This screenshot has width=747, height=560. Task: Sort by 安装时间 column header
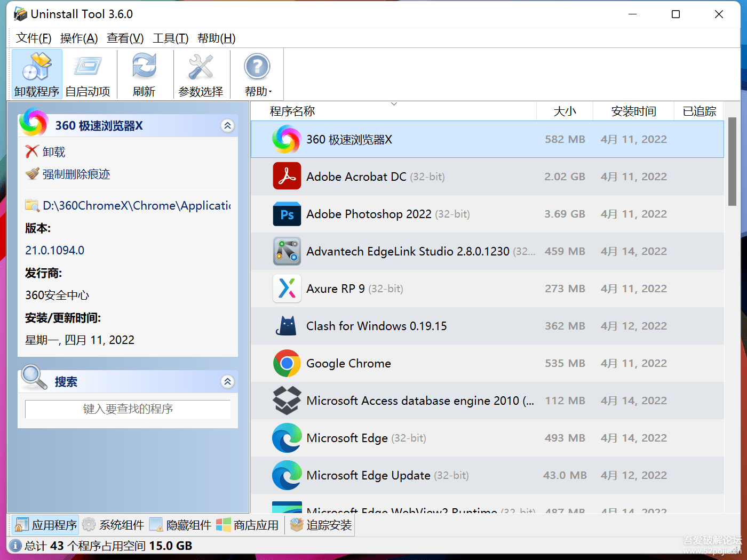coord(634,111)
